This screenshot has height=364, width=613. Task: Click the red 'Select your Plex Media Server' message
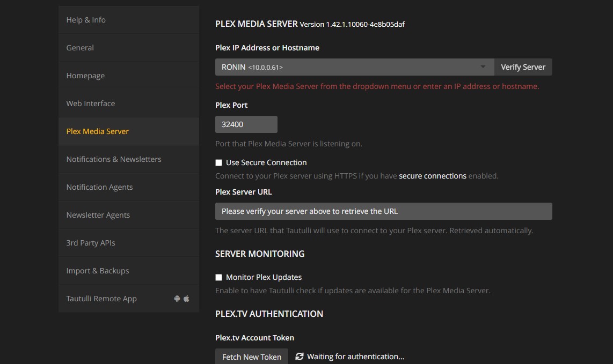point(377,86)
